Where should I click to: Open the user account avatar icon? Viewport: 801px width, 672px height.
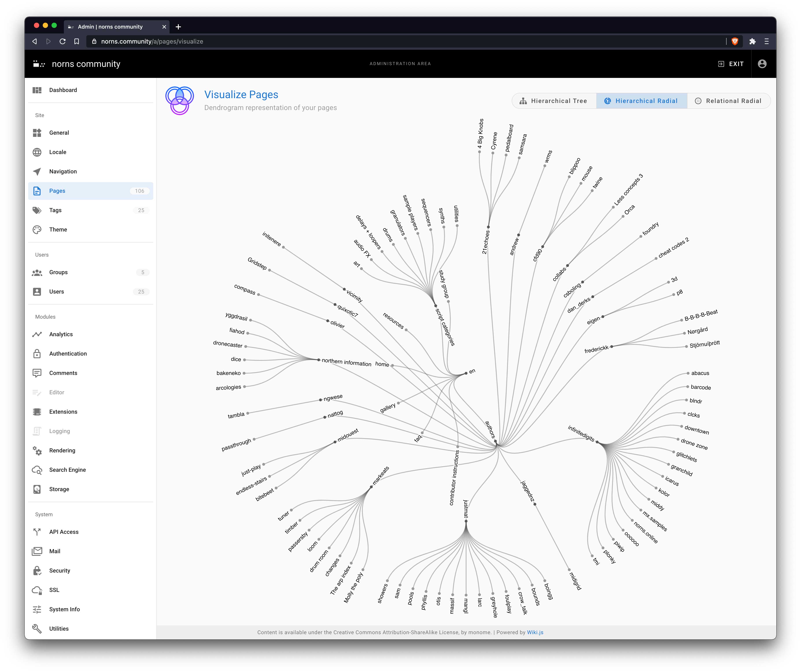click(762, 64)
